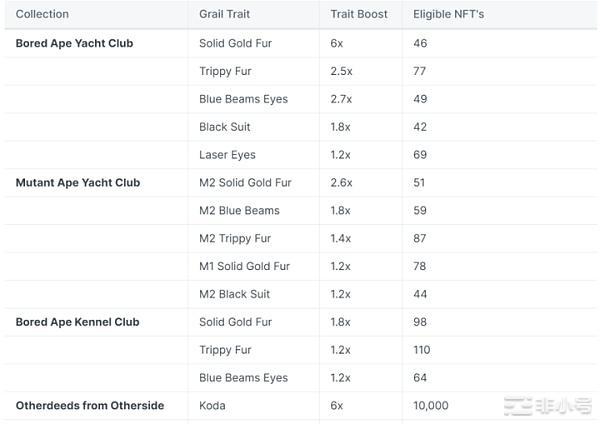
Task: Select the 2.7x trait boost value
Action: (341, 99)
